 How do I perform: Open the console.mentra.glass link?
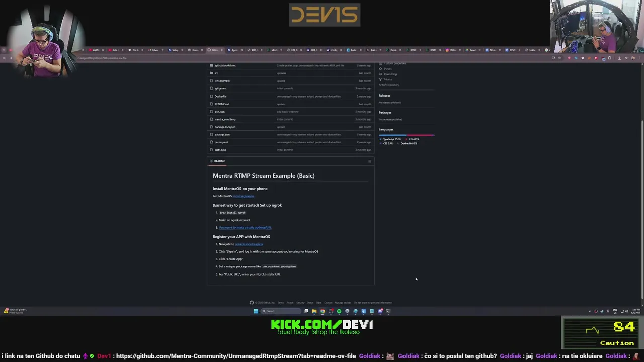pos(249,244)
